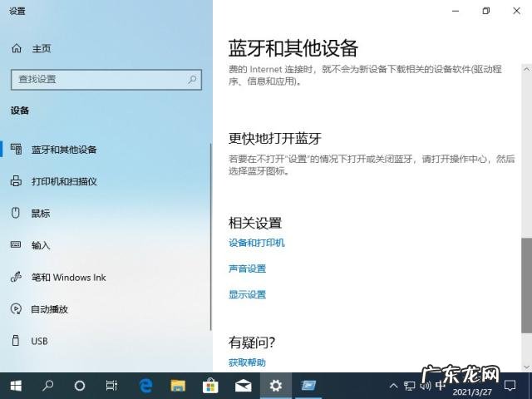Image resolution: width=532 pixels, height=399 pixels.
Task: Click the keyboard icon beside 输入
Action: click(16, 244)
